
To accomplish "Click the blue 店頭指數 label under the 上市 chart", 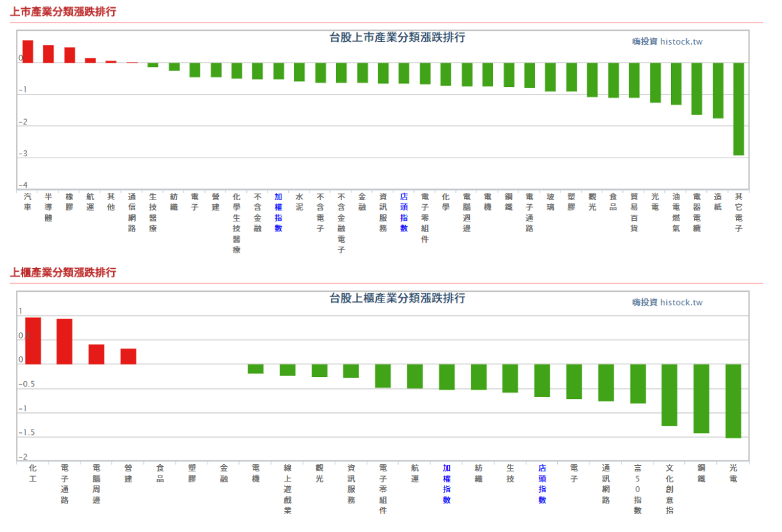I will coord(403,213).
